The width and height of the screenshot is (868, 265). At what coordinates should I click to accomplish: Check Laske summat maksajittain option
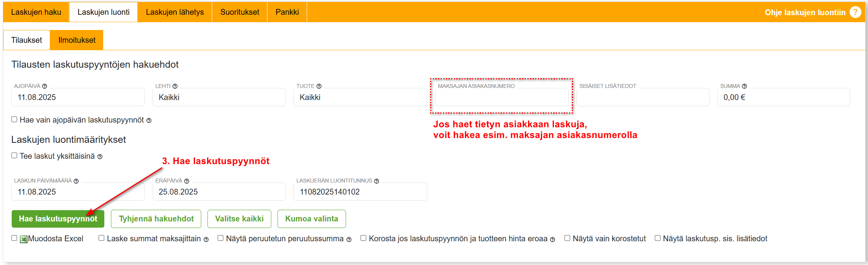[102, 238]
